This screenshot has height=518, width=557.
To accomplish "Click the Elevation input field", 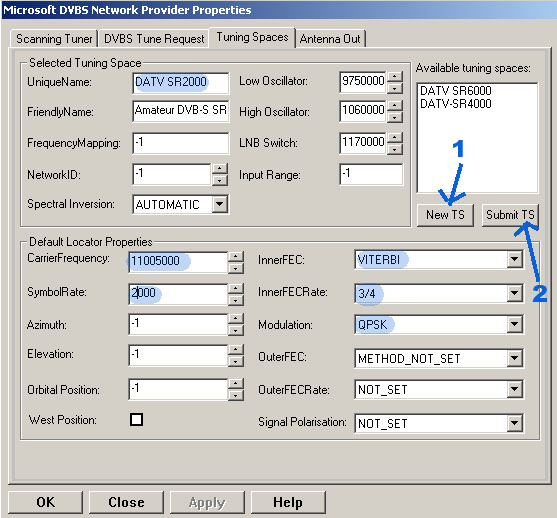I will 178,355.
